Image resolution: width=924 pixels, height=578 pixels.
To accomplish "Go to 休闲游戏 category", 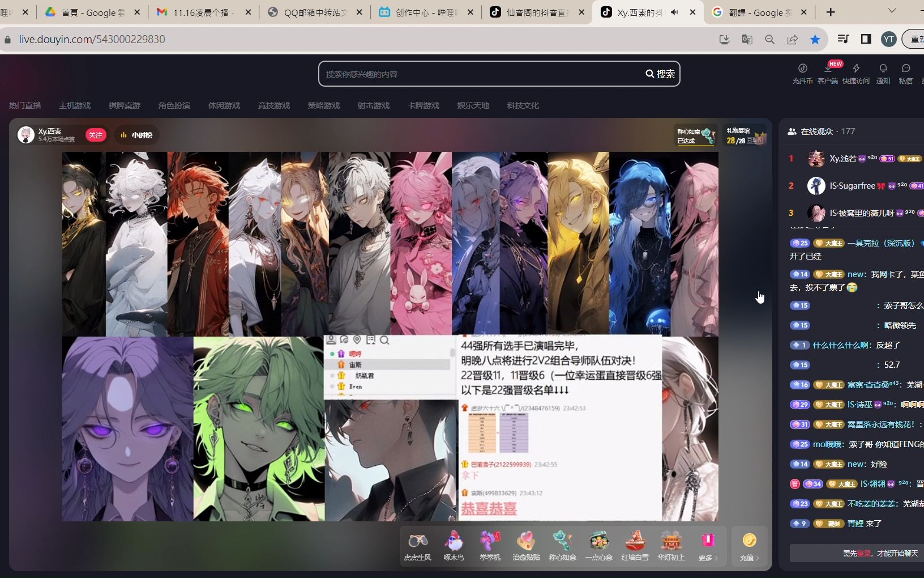I will coord(224,105).
